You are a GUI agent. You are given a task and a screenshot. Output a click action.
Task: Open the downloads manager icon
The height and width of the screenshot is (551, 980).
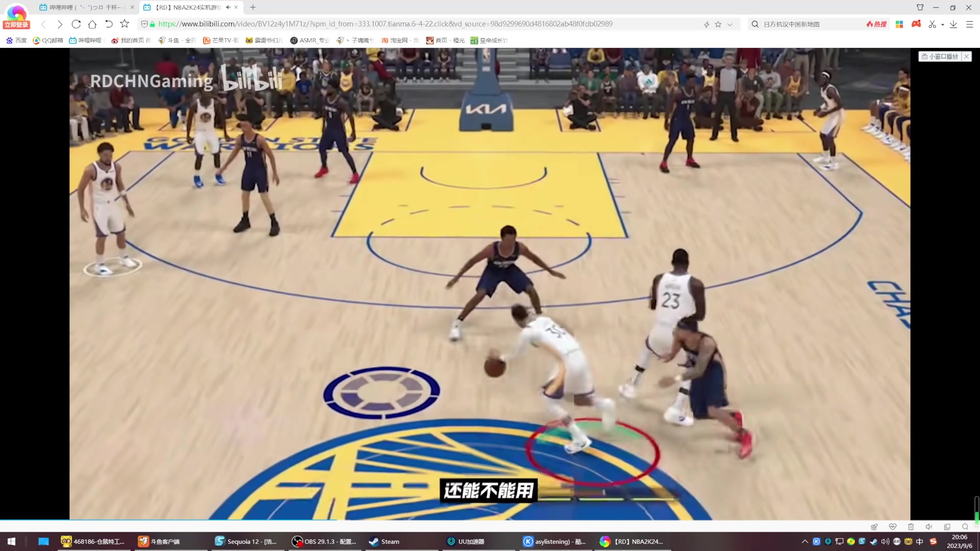tap(953, 24)
